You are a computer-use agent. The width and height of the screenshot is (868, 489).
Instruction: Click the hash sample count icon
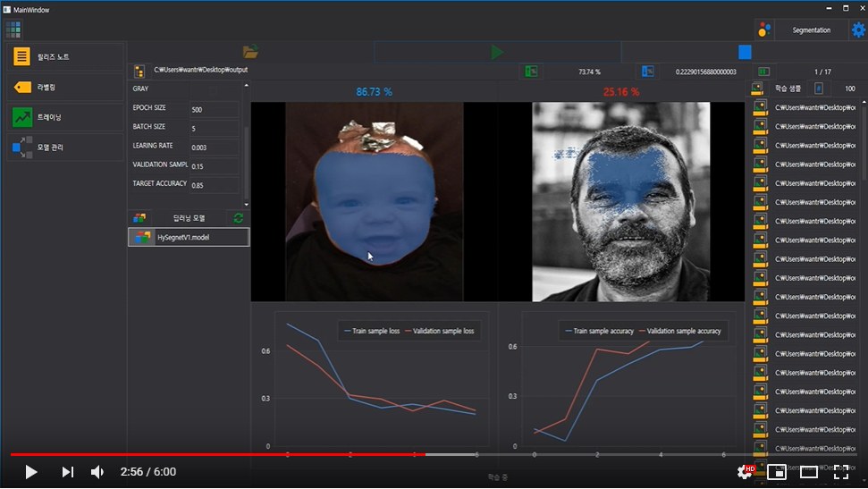(818, 88)
